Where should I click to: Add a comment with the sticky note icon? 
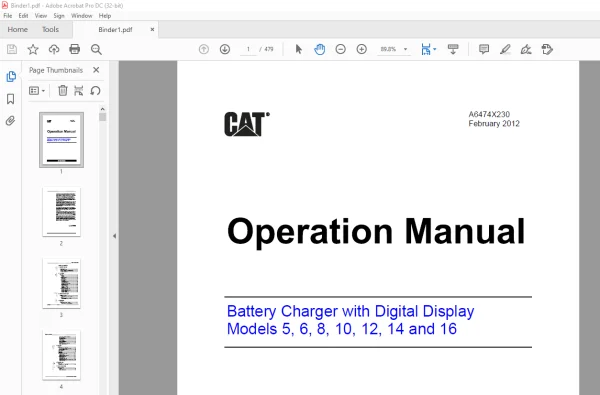(x=484, y=49)
